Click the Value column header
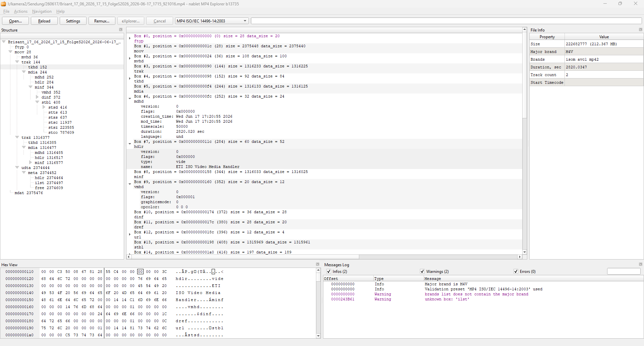Viewport: 644px width, 346px height. [x=604, y=37]
